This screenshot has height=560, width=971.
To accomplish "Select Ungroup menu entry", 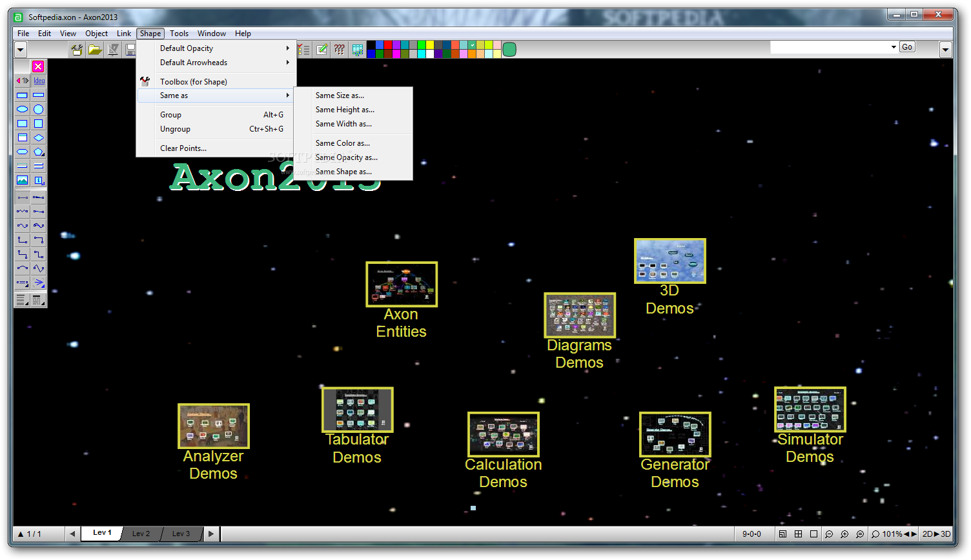I will tap(216, 129).
